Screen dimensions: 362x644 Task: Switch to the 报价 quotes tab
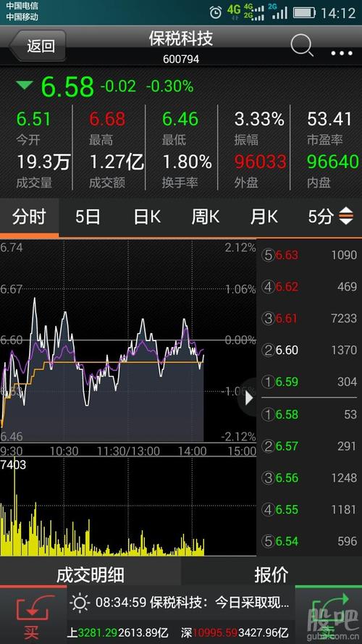click(x=271, y=574)
